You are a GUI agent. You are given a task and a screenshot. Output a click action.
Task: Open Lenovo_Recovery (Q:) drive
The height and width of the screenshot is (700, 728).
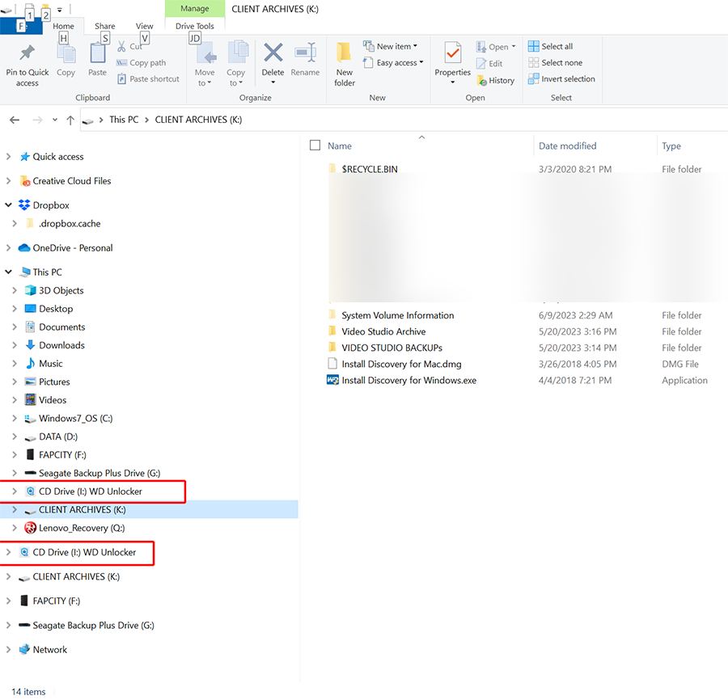82,528
